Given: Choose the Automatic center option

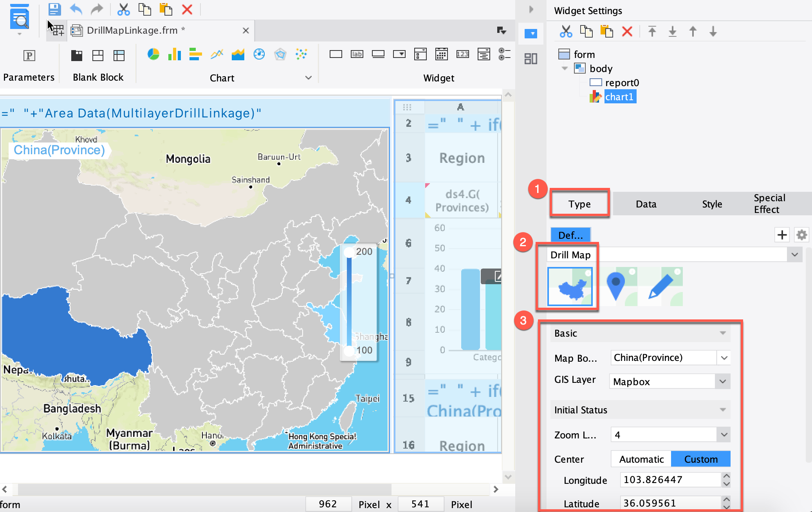Looking at the screenshot, I should (x=641, y=459).
